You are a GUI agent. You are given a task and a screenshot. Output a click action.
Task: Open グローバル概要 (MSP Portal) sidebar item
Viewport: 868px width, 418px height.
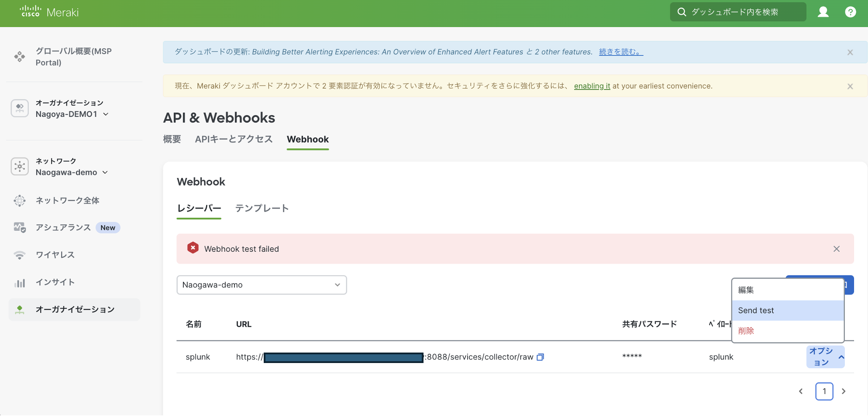(x=74, y=57)
